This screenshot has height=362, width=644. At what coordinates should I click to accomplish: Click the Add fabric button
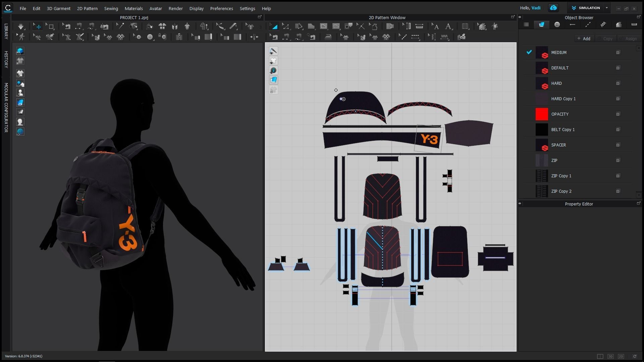pyautogui.click(x=584, y=39)
